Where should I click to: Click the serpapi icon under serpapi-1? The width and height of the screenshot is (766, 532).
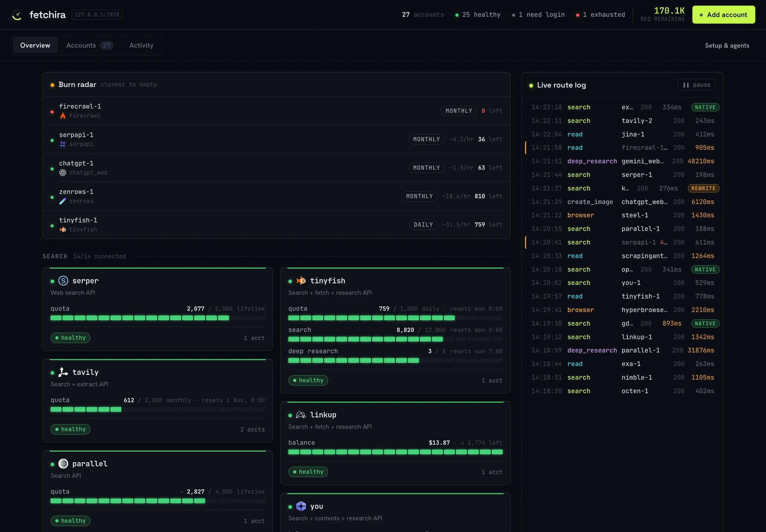63,144
